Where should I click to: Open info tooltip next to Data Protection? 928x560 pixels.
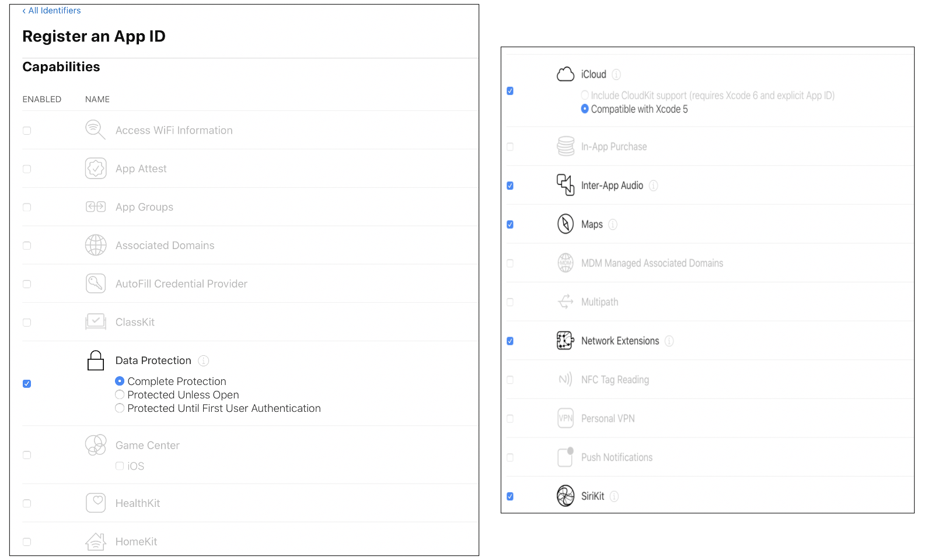coord(203,360)
